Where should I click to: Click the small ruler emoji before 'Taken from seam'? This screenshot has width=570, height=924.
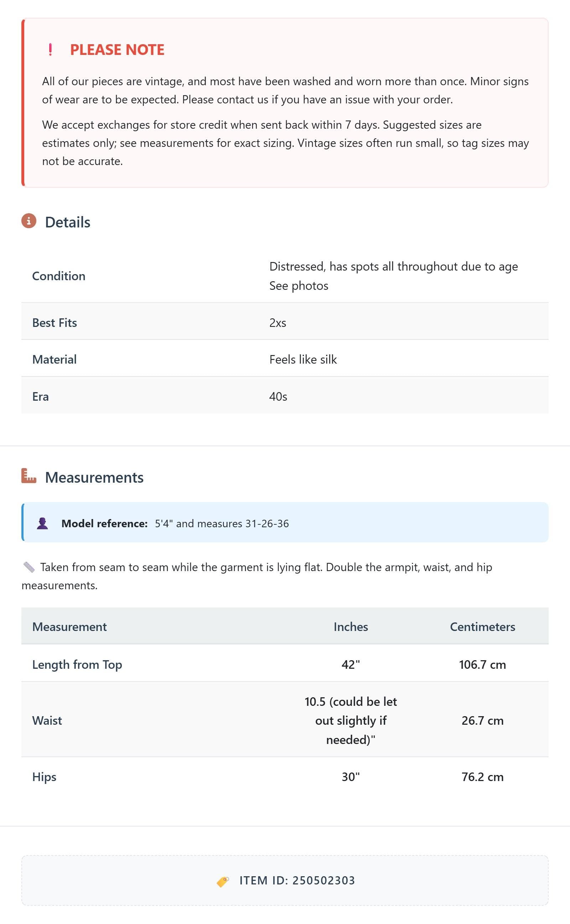tap(29, 567)
